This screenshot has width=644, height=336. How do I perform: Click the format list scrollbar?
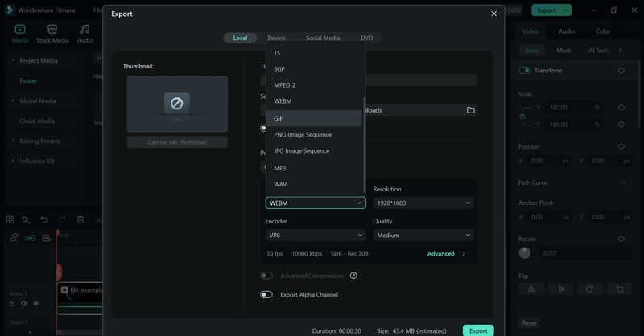click(x=365, y=145)
